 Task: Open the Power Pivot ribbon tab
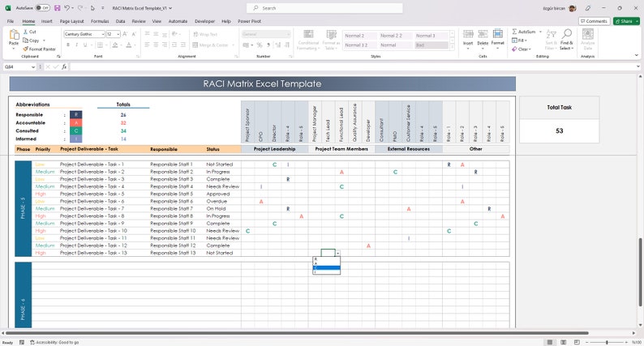[x=249, y=21]
